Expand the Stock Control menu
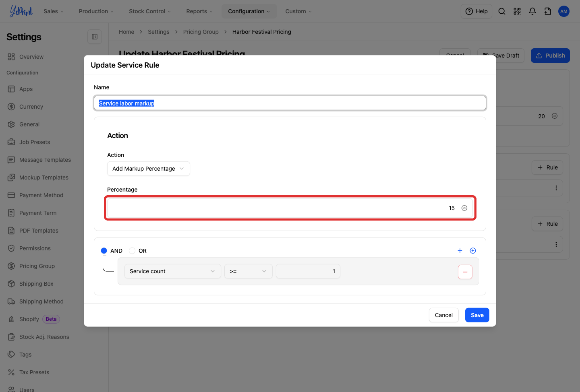 pos(150,11)
